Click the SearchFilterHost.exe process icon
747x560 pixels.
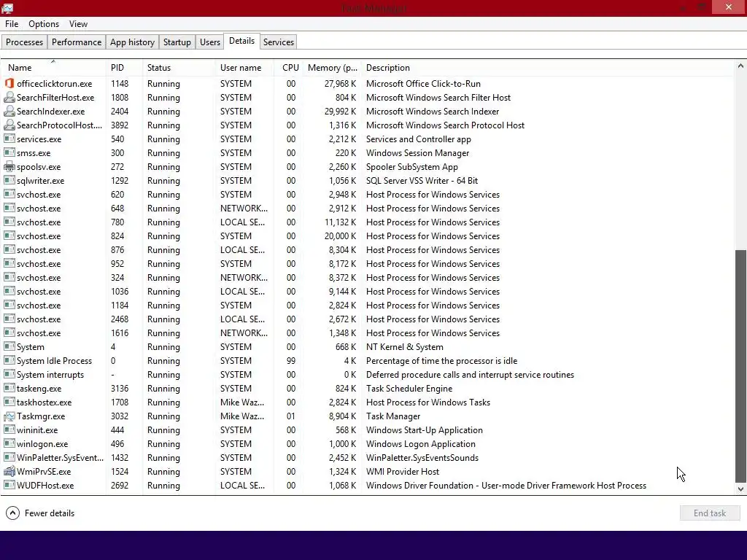point(9,97)
